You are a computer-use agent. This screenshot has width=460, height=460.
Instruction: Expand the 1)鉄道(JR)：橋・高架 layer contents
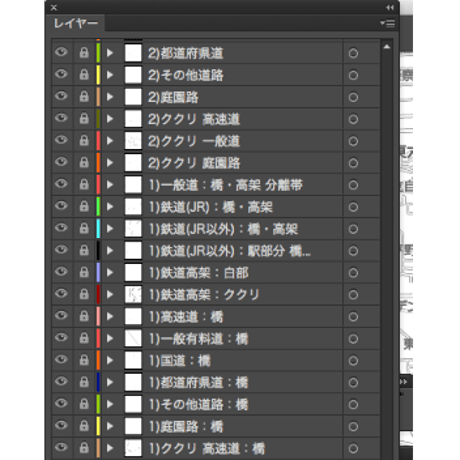coord(110,207)
